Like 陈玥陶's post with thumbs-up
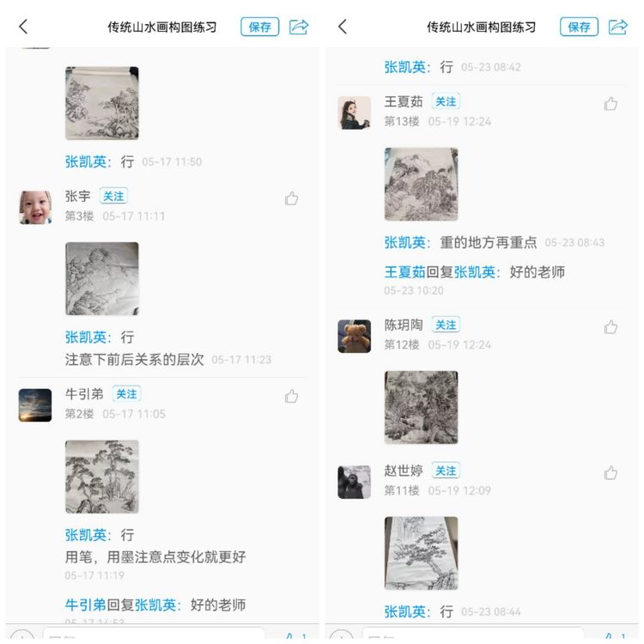This screenshot has width=644, height=644. [611, 327]
